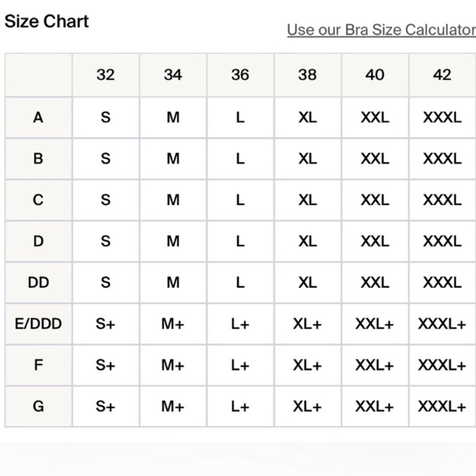Viewport: 476px width, 476px height.
Task: Select the B cup row label
Action: tap(39, 159)
